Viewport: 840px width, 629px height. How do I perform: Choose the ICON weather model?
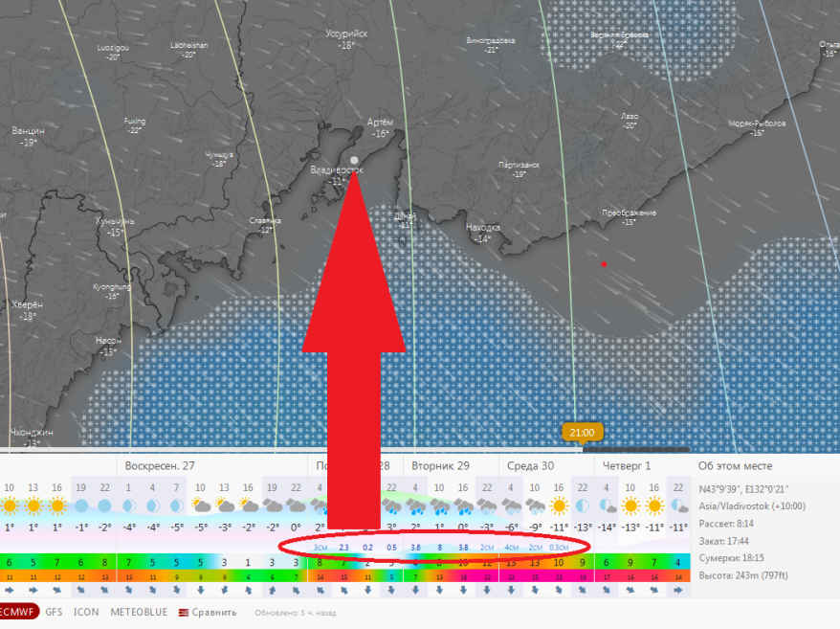coord(86,612)
